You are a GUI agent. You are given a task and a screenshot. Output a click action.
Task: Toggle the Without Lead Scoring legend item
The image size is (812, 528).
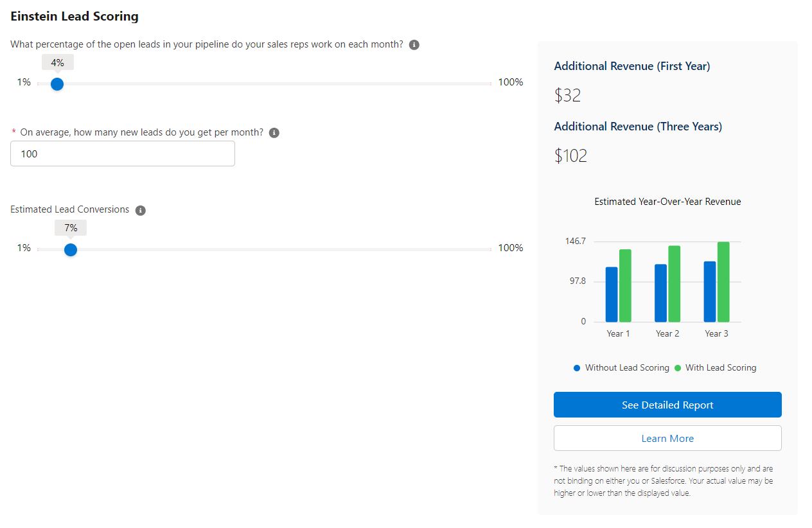[621, 368]
